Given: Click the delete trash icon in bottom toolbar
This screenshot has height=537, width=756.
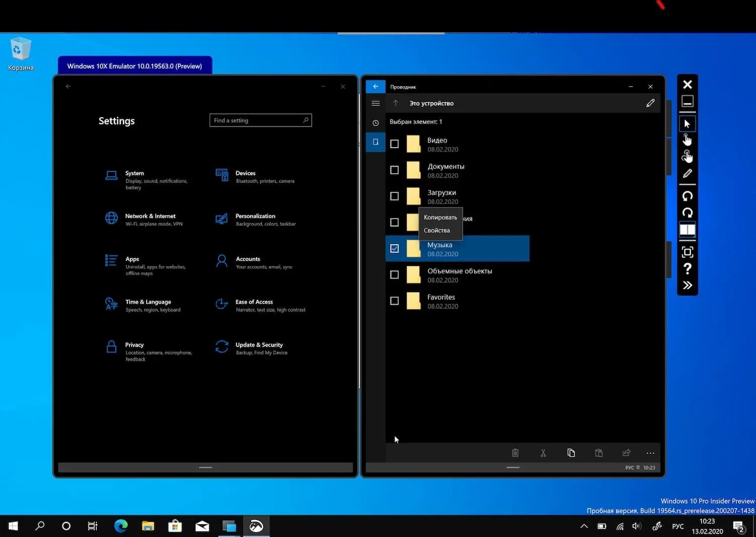Looking at the screenshot, I should point(515,453).
